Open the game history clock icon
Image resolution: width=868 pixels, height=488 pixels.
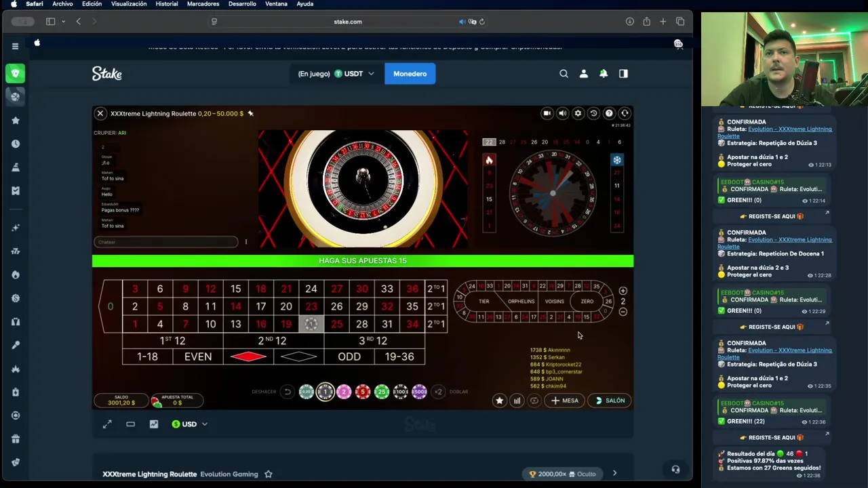tap(593, 113)
